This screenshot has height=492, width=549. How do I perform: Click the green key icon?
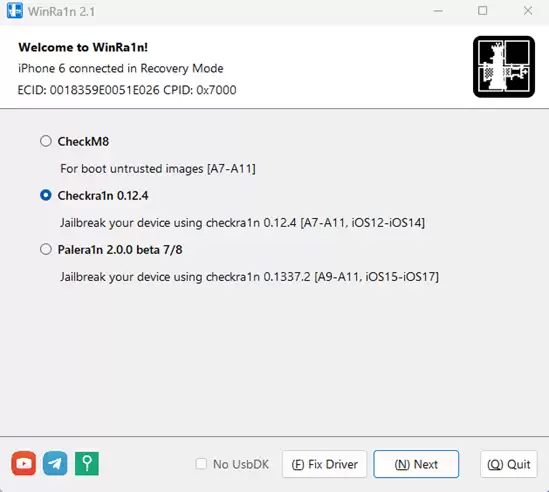tap(87, 463)
